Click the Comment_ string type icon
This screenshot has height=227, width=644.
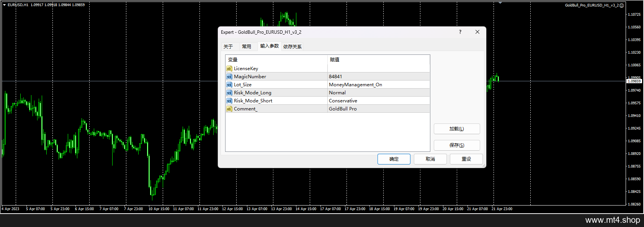[229, 109]
